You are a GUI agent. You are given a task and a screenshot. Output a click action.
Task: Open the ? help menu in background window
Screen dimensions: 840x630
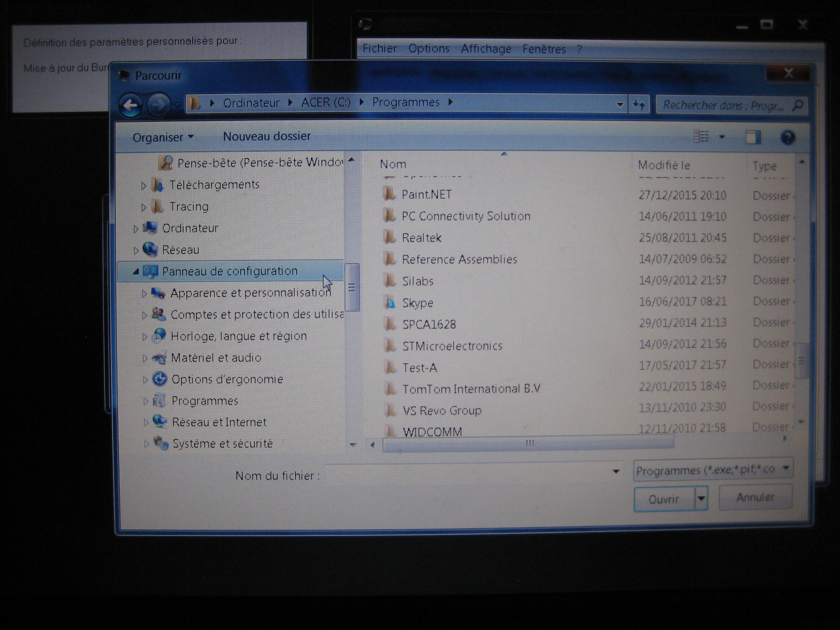pyautogui.click(x=579, y=49)
